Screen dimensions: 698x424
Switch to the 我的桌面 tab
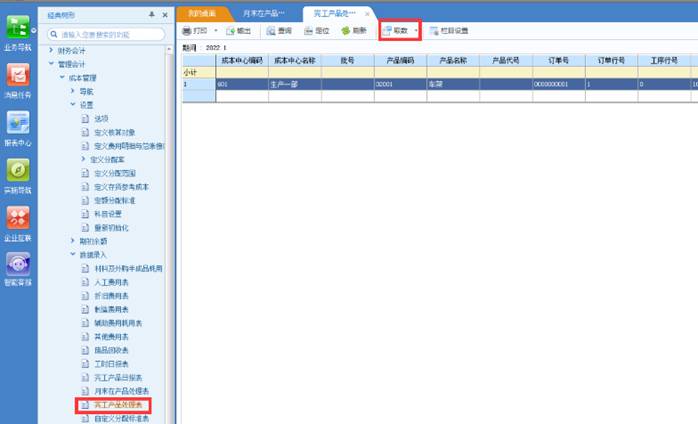point(204,13)
